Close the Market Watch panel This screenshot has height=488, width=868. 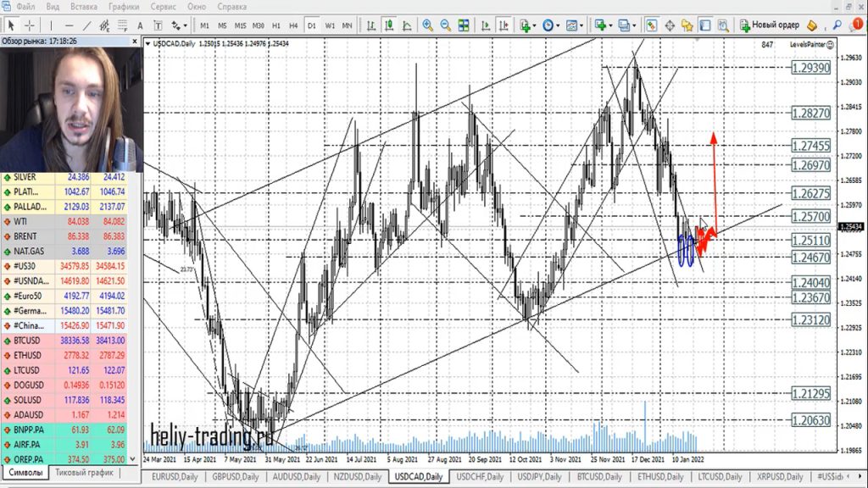pyautogui.click(x=135, y=40)
